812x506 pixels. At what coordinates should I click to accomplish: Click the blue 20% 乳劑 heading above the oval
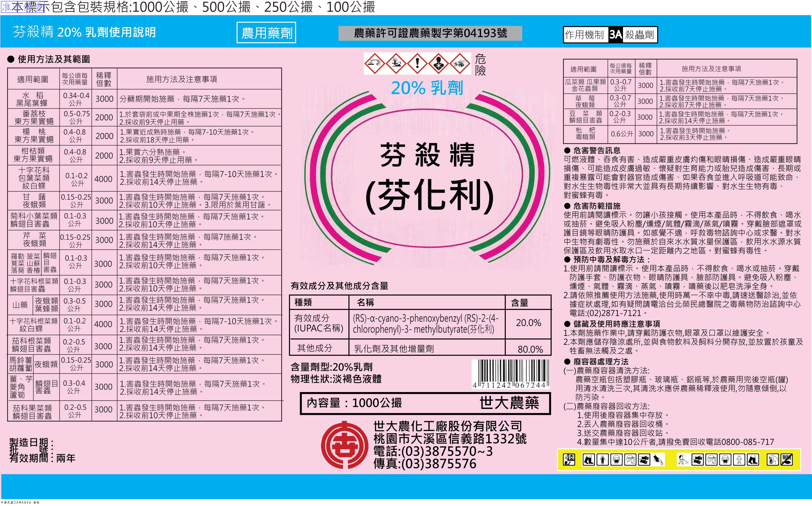click(x=427, y=88)
